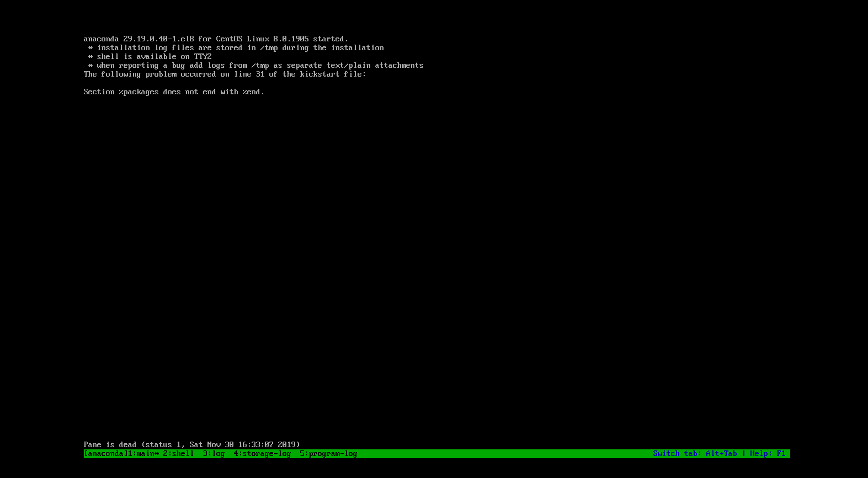Click the anaconda version started line
Viewport: 868px width, 478px height.
[x=216, y=39]
